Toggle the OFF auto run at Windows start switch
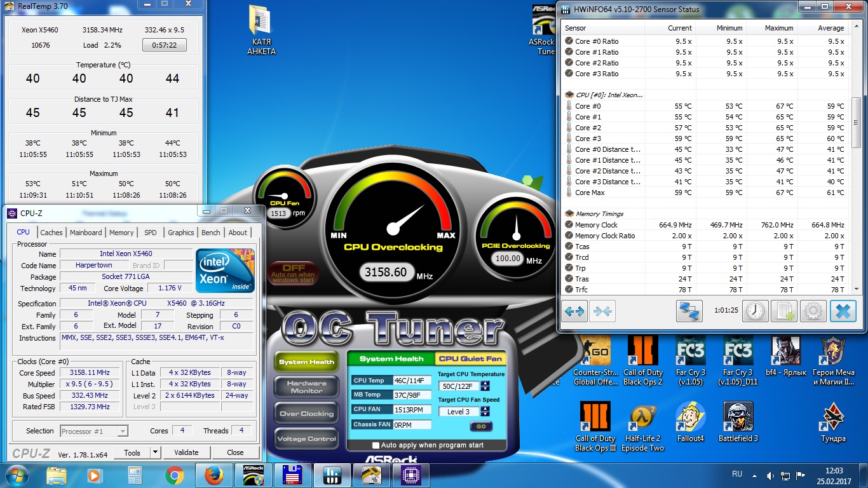The image size is (868, 488). tap(294, 273)
